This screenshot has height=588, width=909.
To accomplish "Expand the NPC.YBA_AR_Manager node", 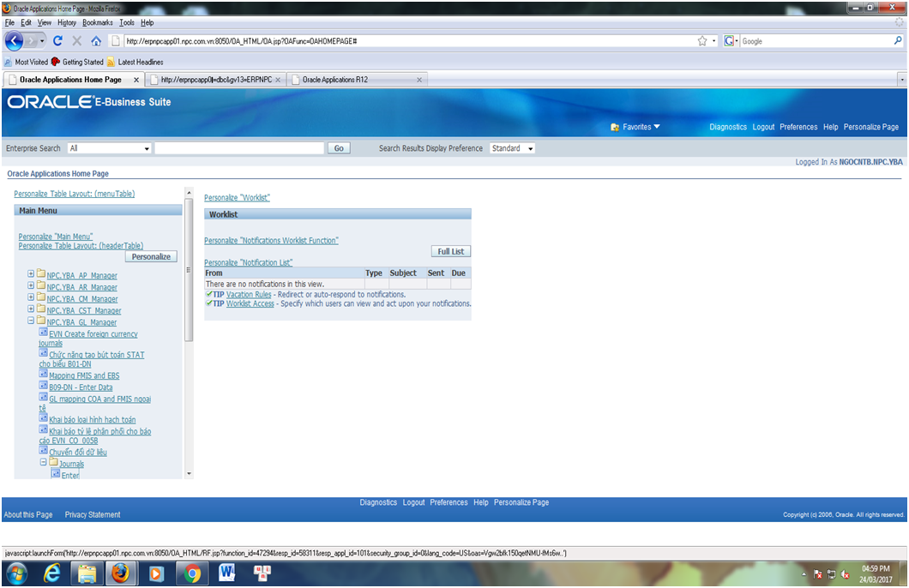I will pyautogui.click(x=31, y=285).
